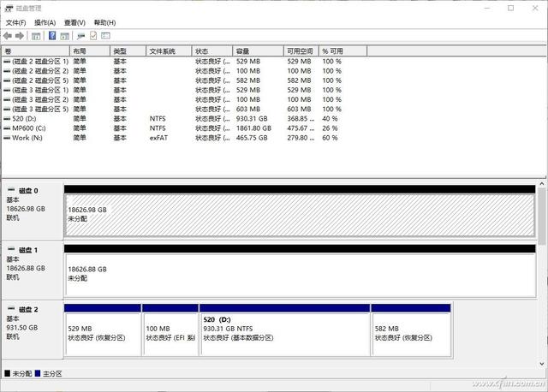Image resolution: width=548 pixels, height=392 pixels.
Task: Sort by the 容量 column header
Action: (x=259, y=51)
